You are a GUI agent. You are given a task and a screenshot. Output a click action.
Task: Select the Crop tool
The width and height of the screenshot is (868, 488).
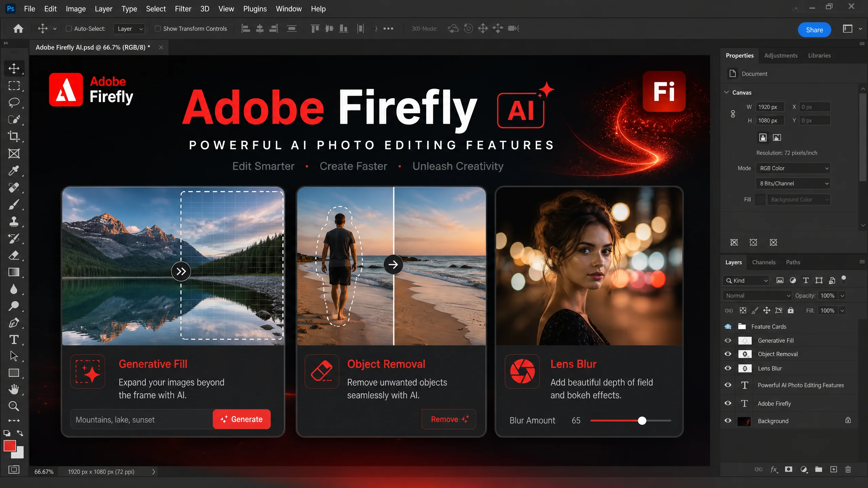(14, 136)
